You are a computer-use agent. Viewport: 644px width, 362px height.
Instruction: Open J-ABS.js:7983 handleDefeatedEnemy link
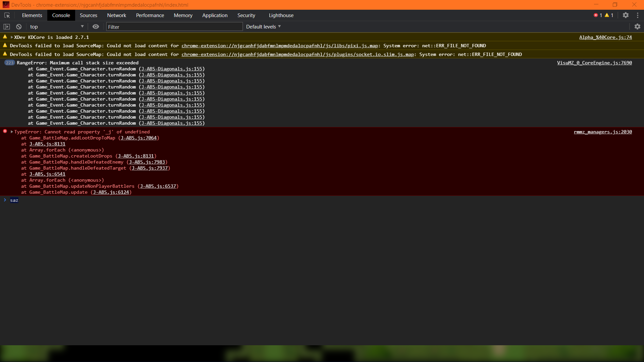click(x=147, y=162)
